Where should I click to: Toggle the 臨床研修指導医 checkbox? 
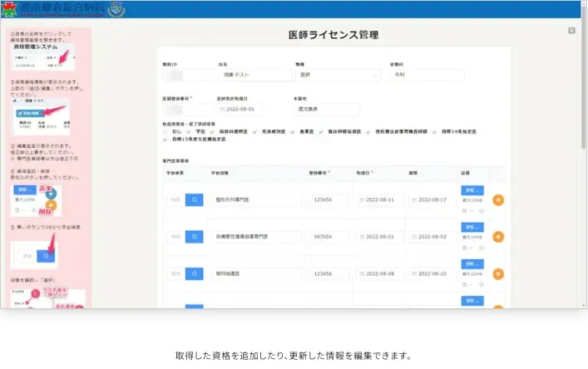[321, 132]
